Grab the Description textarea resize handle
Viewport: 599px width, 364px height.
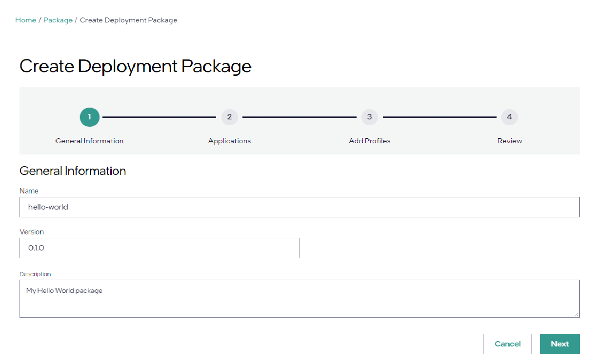pyautogui.click(x=577, y=315)
